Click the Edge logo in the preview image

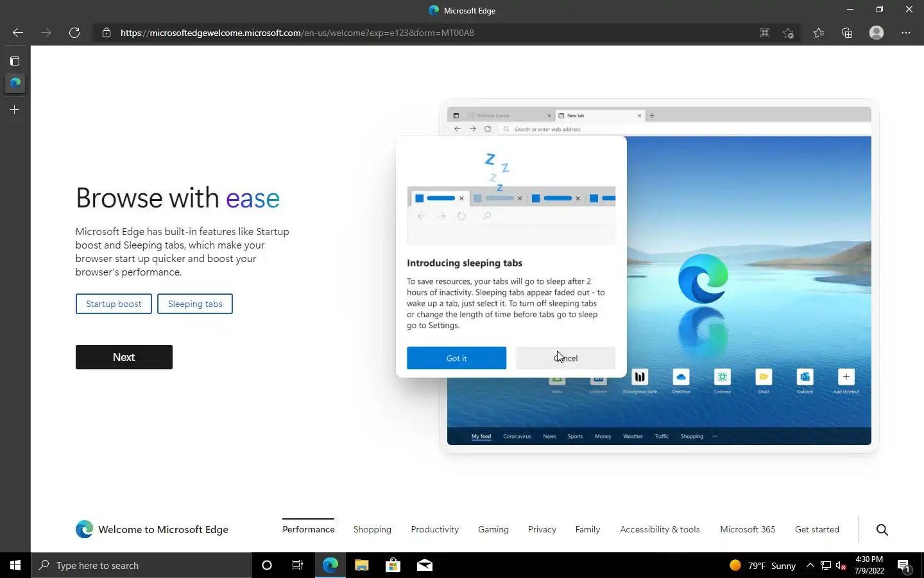click(703, 279)
